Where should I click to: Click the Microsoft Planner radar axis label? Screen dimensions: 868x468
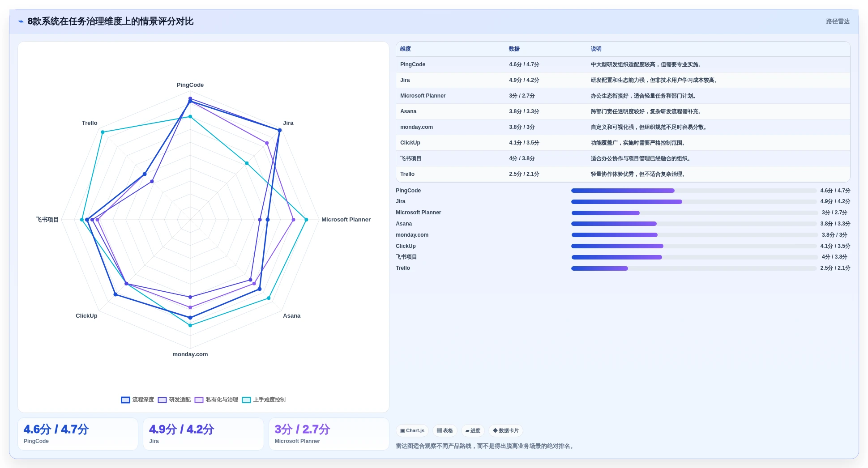coord(346,220)
